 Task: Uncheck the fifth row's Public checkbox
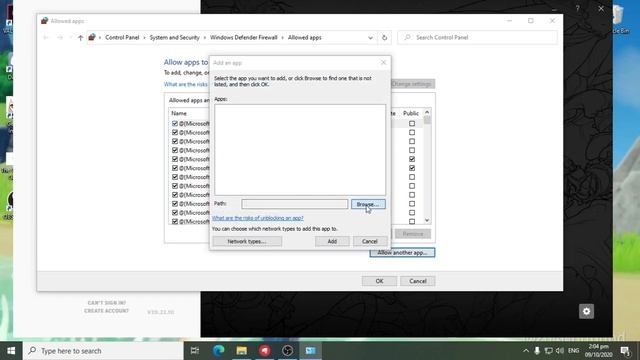pyautogui.click(x=412, y=159)
